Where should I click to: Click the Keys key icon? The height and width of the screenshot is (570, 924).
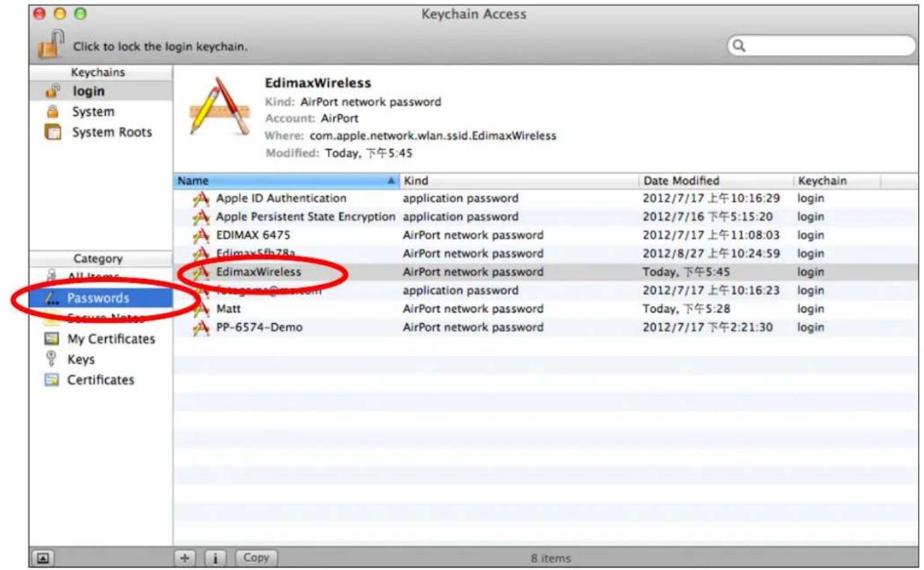[x=51, y=360]
